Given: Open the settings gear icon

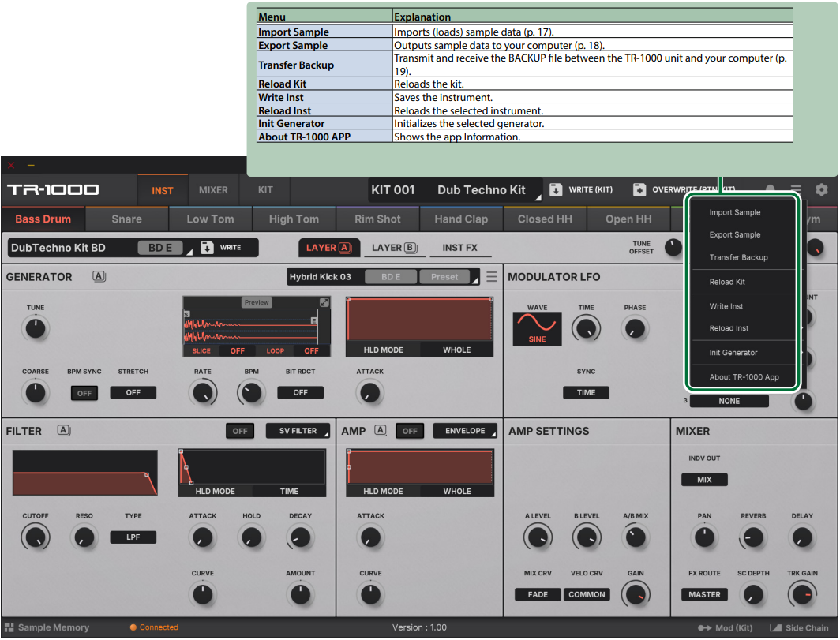Looking at the screenshot, I should (821, 189).
